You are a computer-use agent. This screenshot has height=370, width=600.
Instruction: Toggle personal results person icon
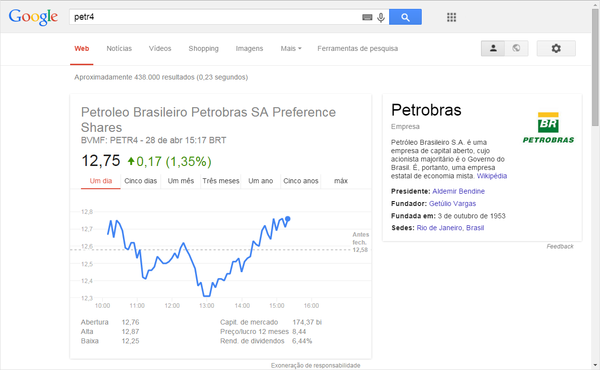[493, 48]
